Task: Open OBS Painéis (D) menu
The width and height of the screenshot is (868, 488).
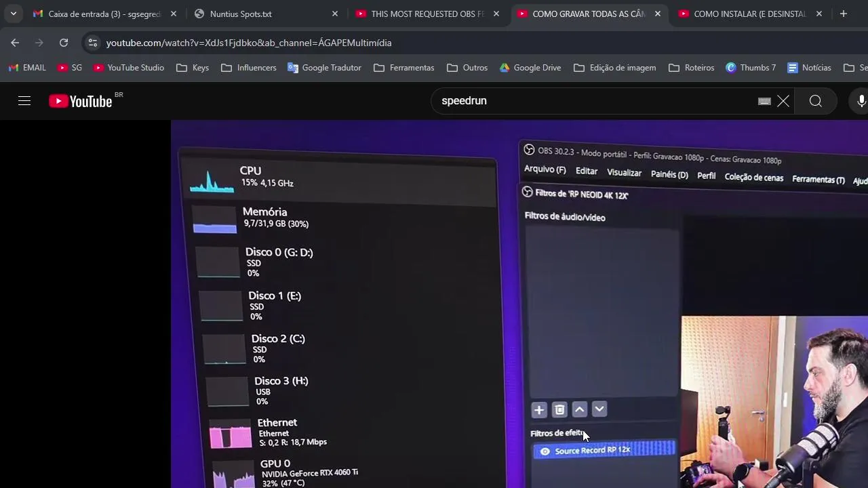Action: pos(669,175)
